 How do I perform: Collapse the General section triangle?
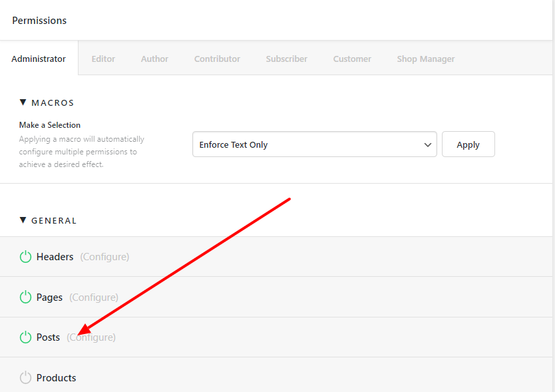[x=23, y=220]
